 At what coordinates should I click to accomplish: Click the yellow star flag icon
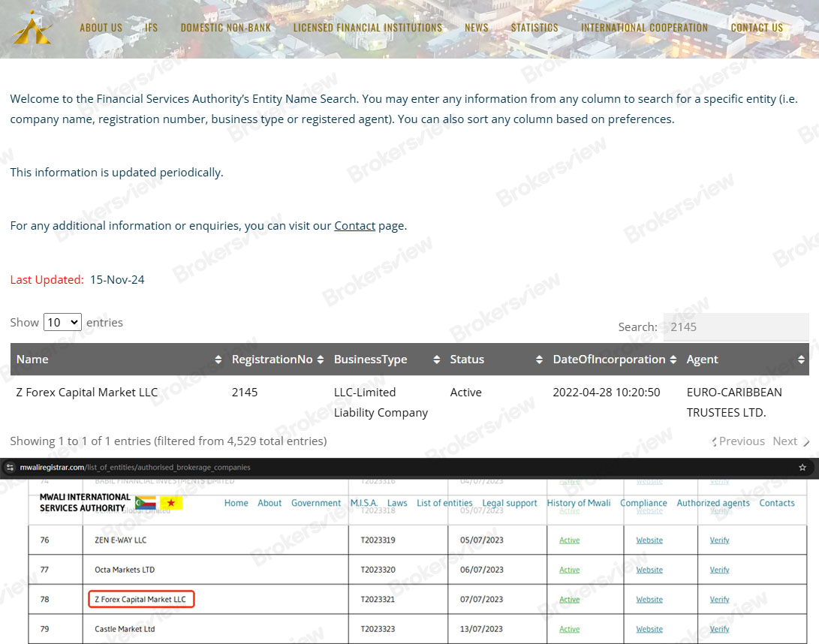pyautogui.click(x=172, y=503)
